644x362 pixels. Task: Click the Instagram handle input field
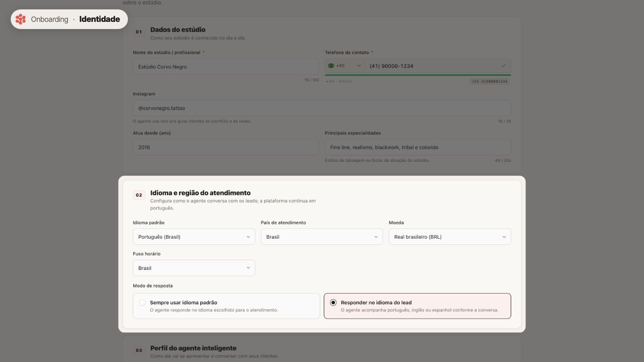click(322, 108)
